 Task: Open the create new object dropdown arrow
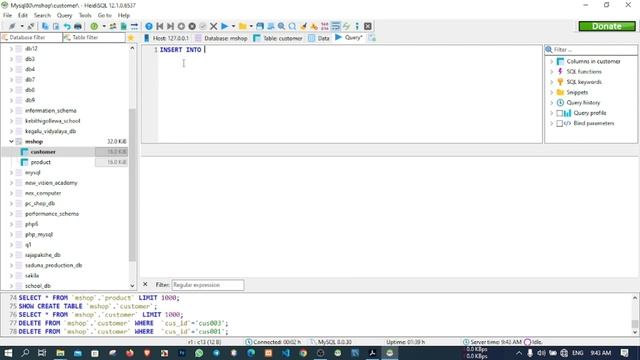coord(104,26)
